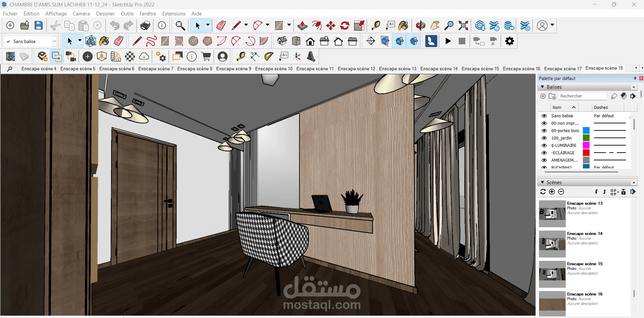Toggle visibility of 100_jardin tag

click(544, 138)
